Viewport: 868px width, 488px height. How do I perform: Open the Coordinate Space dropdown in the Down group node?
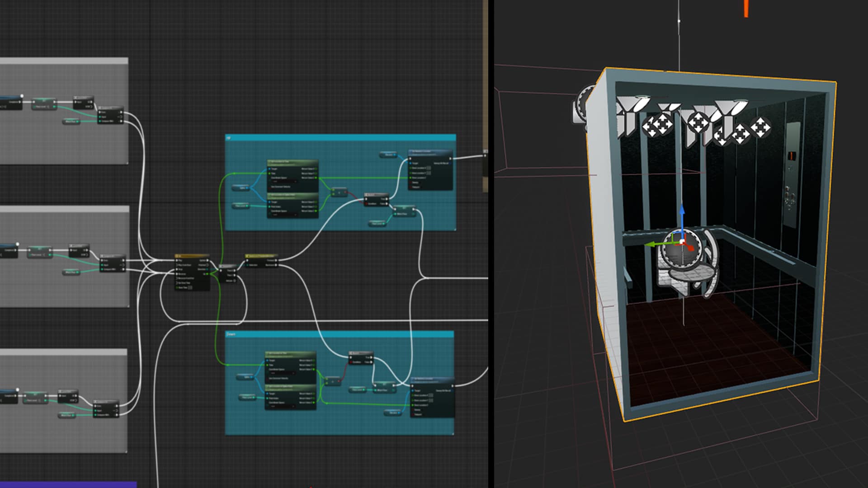284,373
